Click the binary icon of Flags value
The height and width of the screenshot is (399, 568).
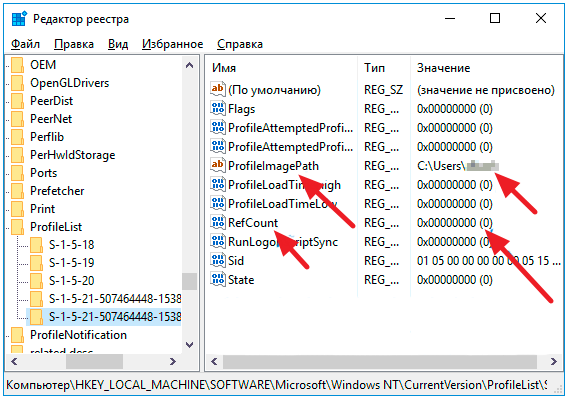click(x=218, y=108)
